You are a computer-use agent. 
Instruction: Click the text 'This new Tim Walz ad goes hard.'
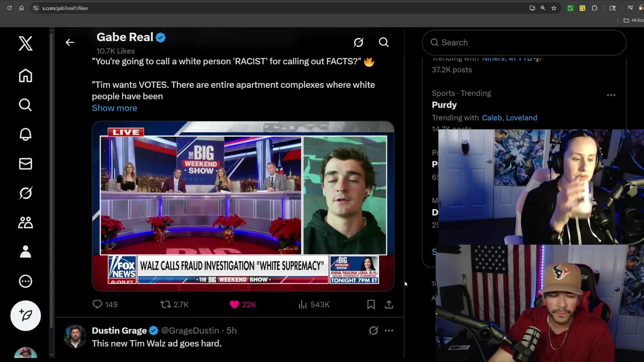[156, 343]
